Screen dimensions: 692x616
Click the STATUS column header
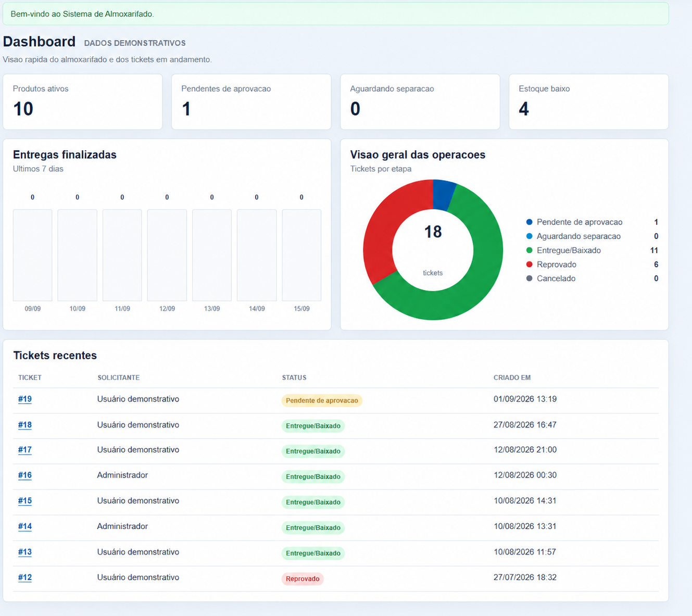tap(294, 378)
